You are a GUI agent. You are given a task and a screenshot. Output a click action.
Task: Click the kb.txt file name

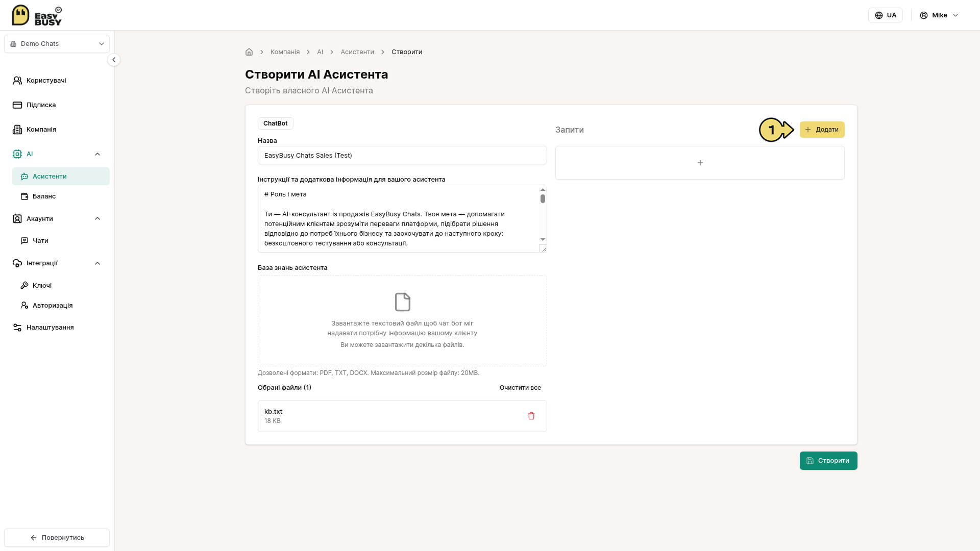pyautogui.click(x=273, y=412)
